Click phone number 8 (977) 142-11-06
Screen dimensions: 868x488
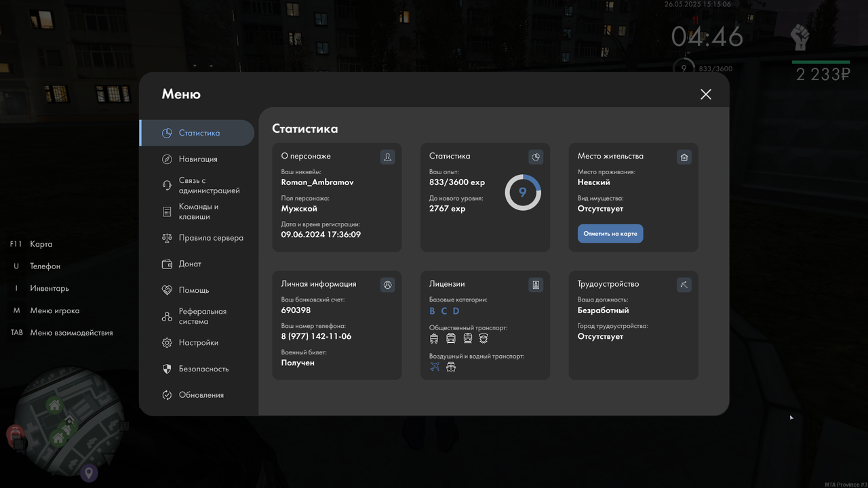click(316, 336)
